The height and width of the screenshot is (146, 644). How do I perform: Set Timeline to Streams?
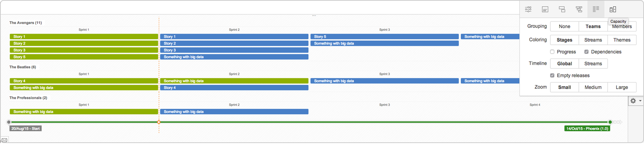[593, 64]
